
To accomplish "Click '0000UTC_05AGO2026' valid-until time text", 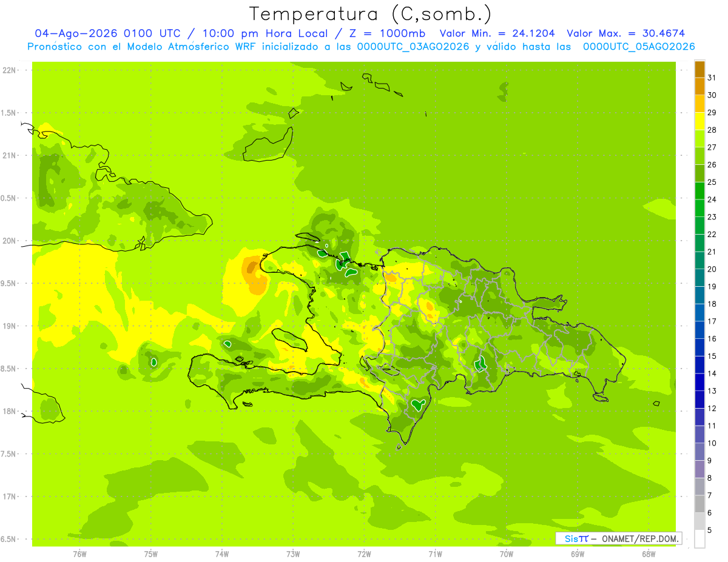I will (639, 47).
